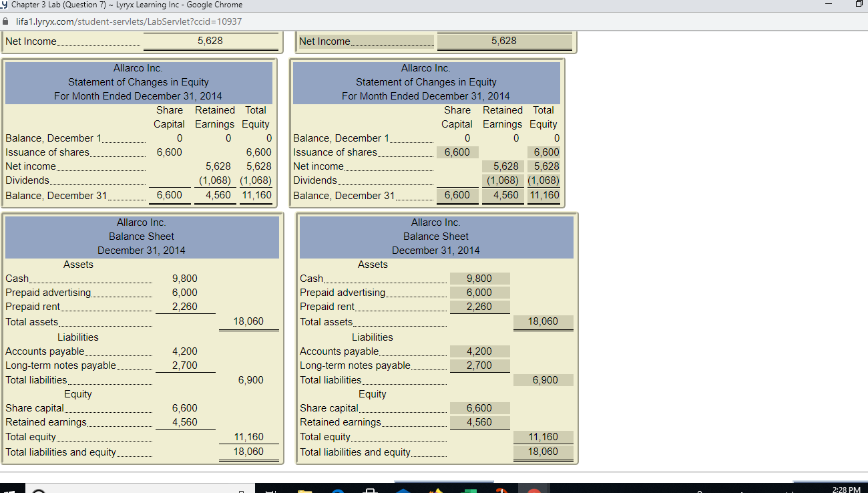Click left panel Prepaid rent value 2,260
The height and width of the screenshot is (493, 868).
[x=185, y=307]
